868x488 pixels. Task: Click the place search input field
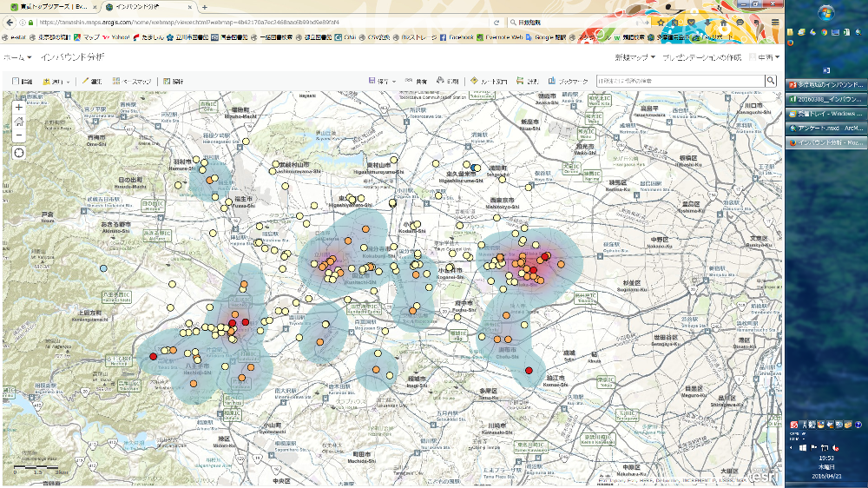point(680,81)
